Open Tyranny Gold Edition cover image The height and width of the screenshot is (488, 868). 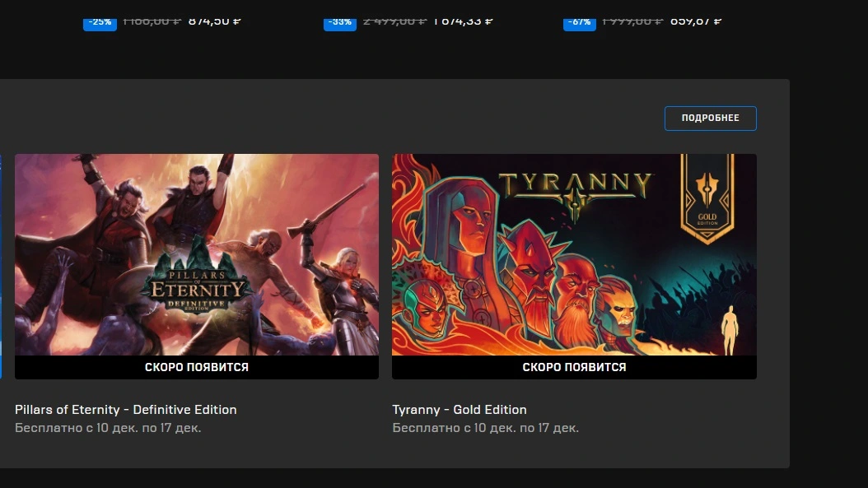point(574,254)
